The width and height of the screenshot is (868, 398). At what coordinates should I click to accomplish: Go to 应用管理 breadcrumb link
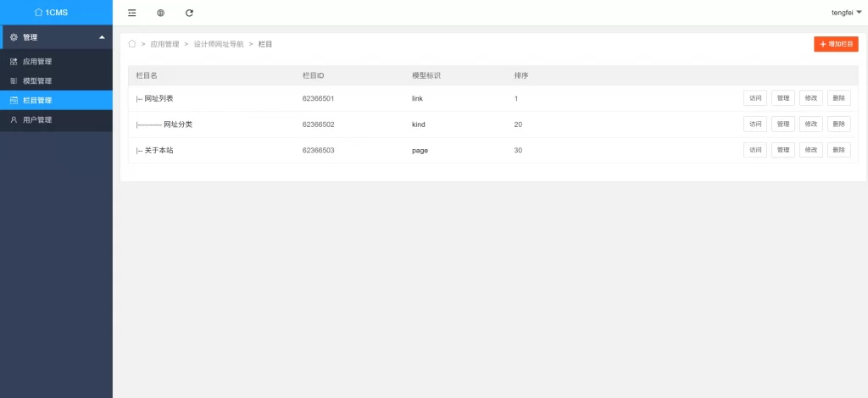click(165, 44)
